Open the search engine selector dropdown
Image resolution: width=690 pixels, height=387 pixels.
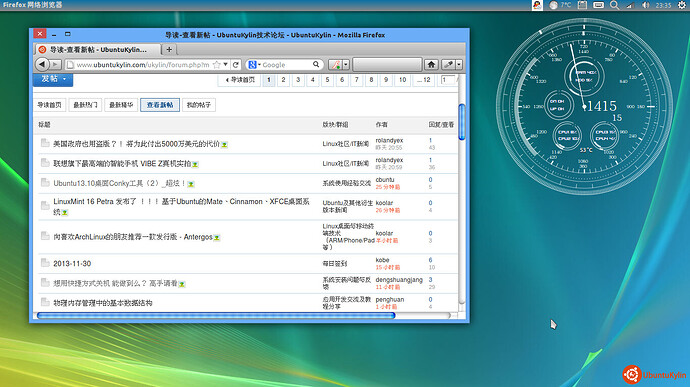pos(254,65)
